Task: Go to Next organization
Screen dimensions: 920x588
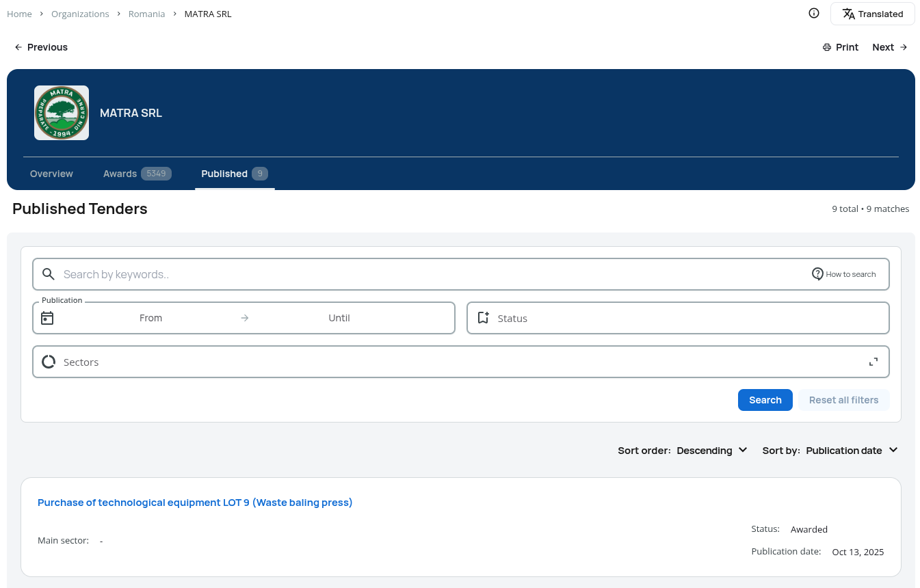Action: (x=890, y=47)
